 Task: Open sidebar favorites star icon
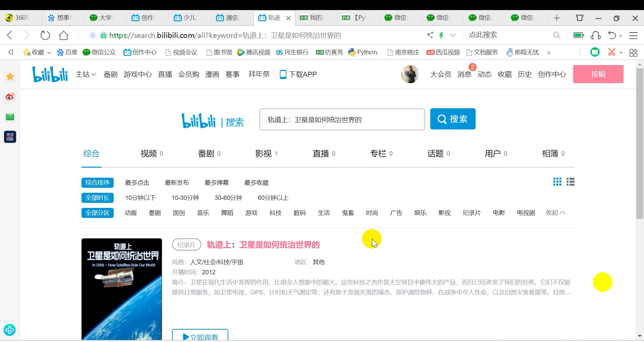[10, 76]
